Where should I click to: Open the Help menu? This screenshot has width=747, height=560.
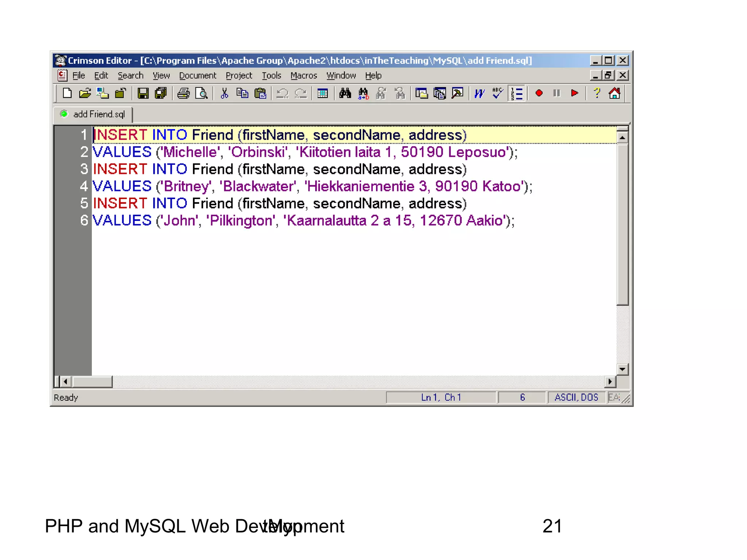(x=373, y=75)
